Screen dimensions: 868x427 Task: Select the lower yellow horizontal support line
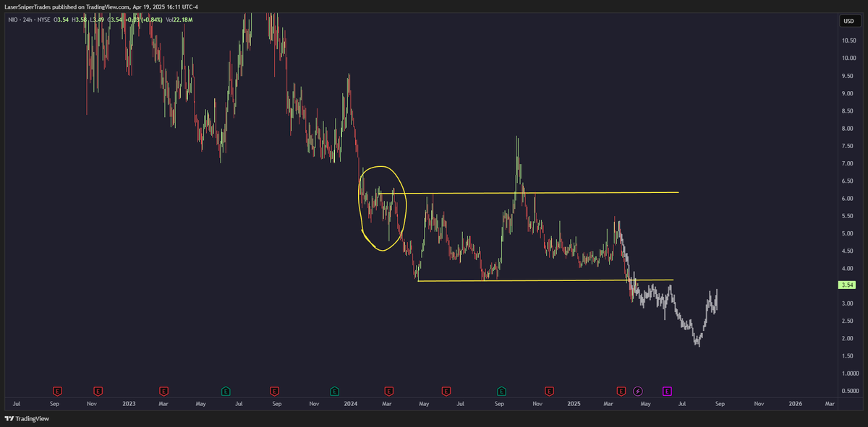coord(545,280)
